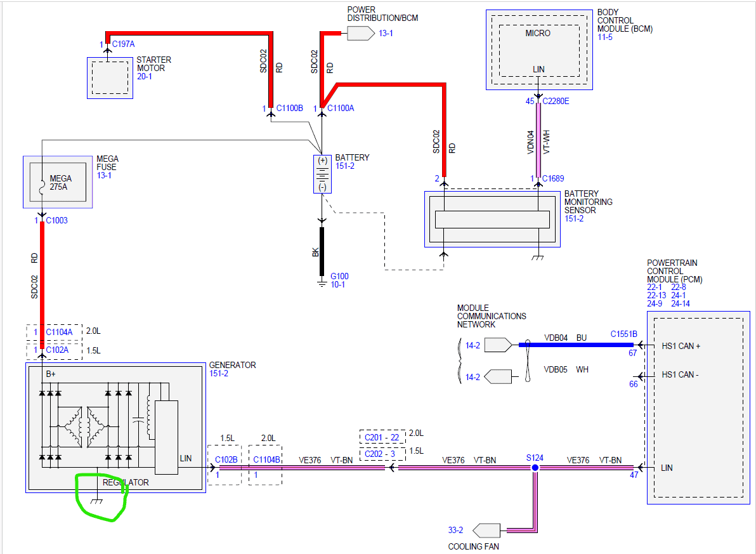Select the generator regulator LIN block

pyautogui.click(x=167, y=437)
